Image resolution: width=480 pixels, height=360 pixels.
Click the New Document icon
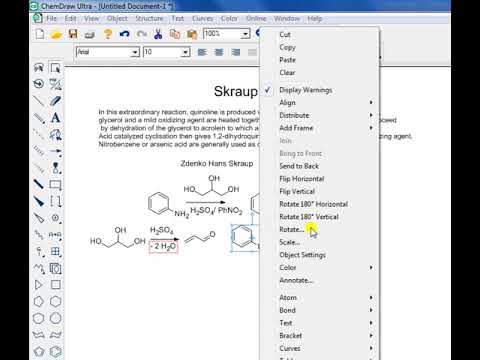[x=40, y=34]
